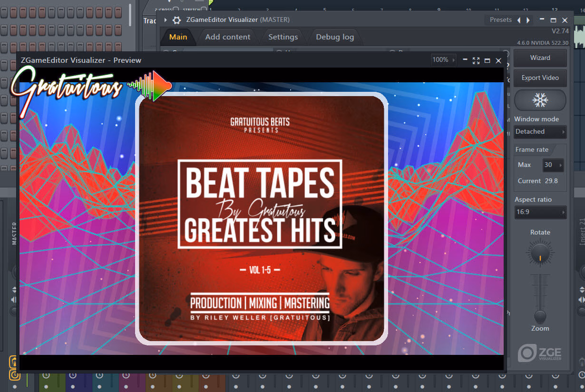Screen dimensions: 585x392
Task: Click the Beat Tapes album cover in preview
Action: point(261,218)
